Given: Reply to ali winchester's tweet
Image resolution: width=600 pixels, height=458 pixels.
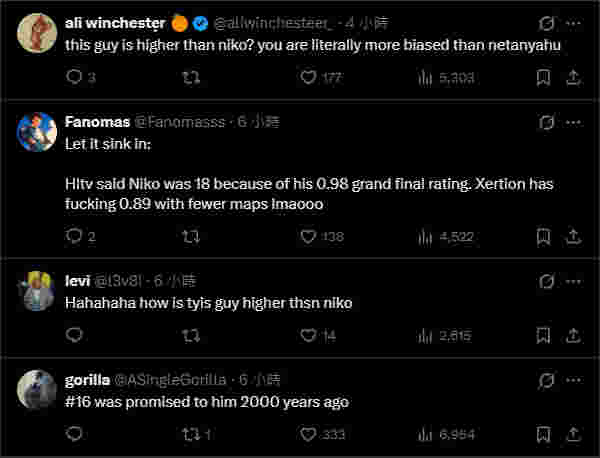Looking at the screenshot, I should (x=74, y=77).
